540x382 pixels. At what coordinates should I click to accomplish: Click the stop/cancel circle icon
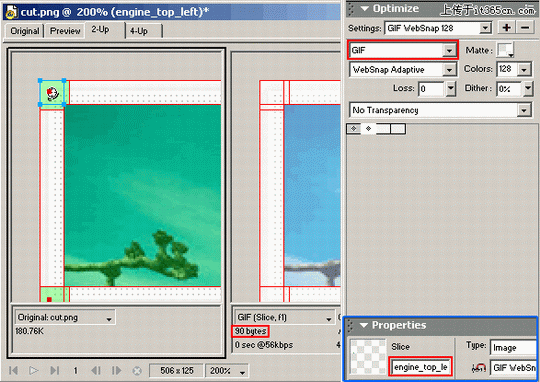(x=137, y=371)
